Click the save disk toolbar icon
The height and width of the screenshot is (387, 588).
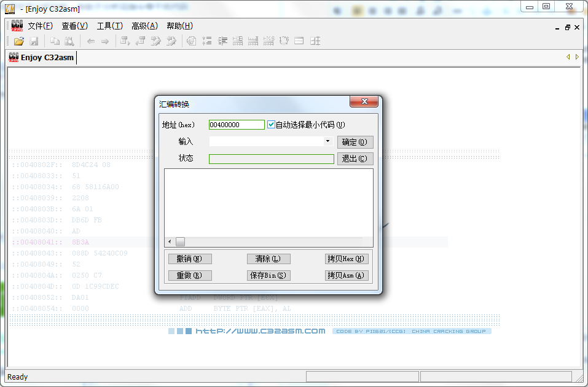point(34,41)
